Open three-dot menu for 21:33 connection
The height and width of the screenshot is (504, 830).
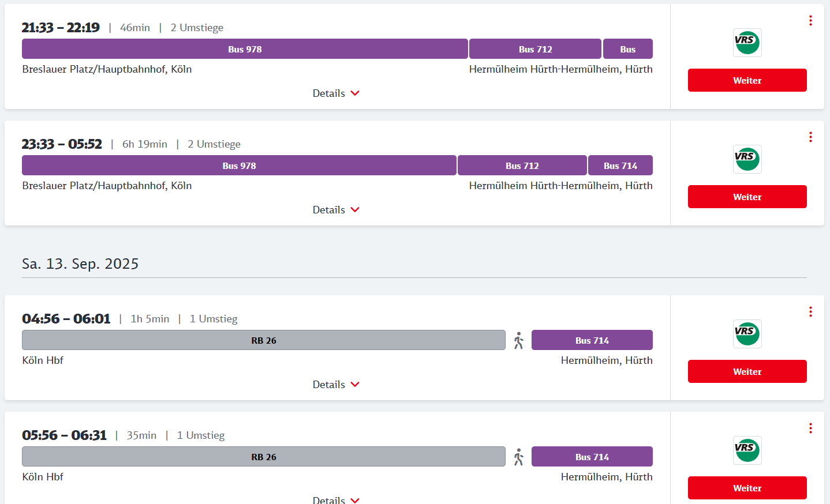pos(810,21)
